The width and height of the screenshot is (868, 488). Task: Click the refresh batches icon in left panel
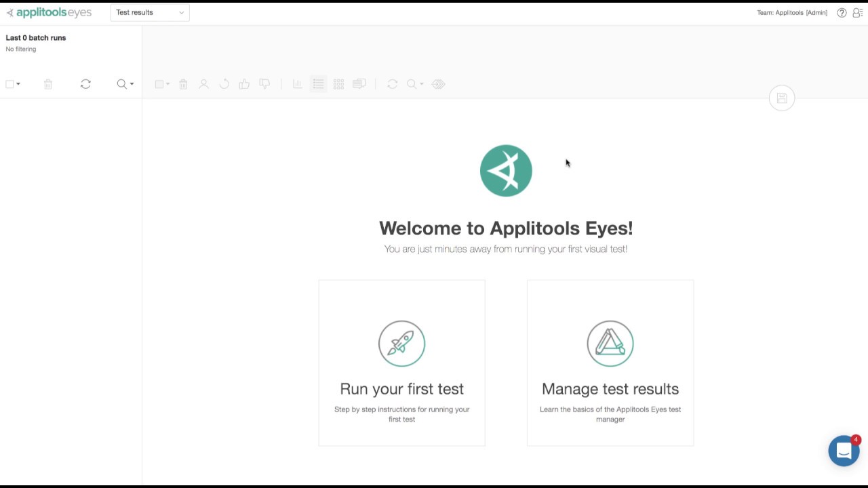[85, 84]
